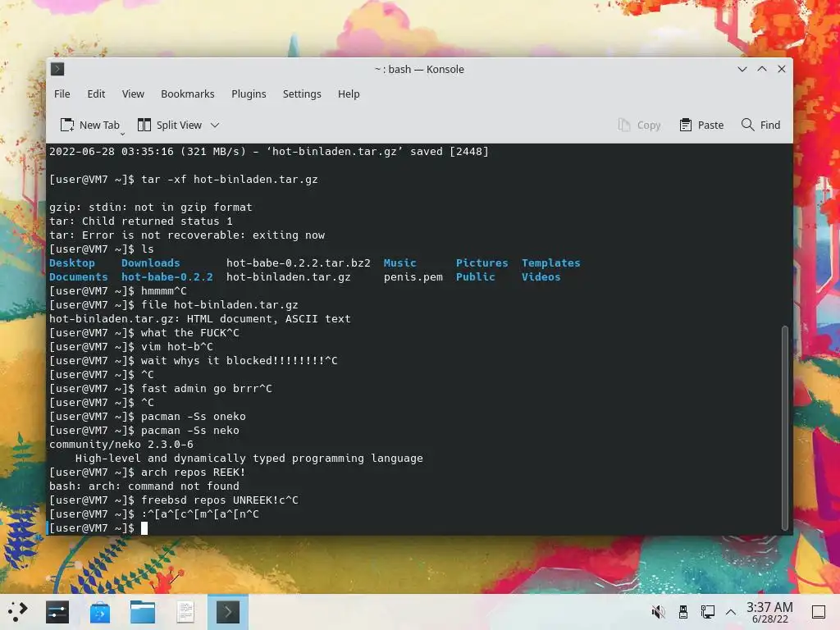Open the Settings menu

(x=302, y=94)
